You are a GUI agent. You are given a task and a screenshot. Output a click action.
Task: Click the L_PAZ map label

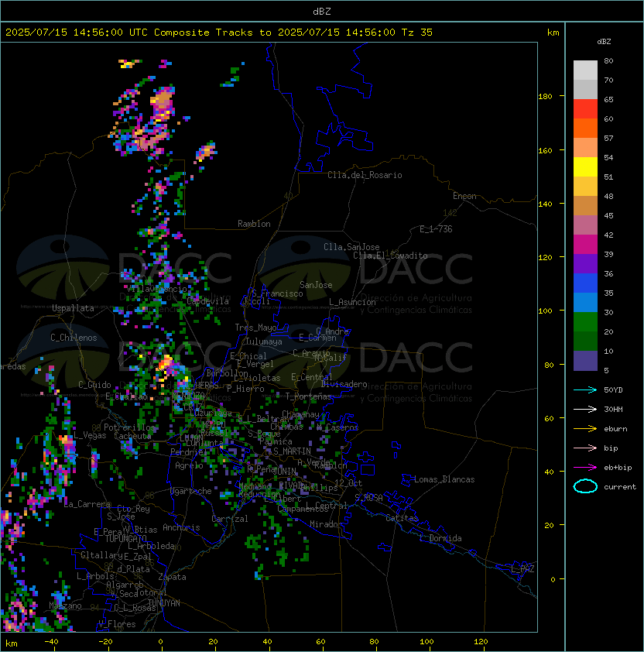522,569
